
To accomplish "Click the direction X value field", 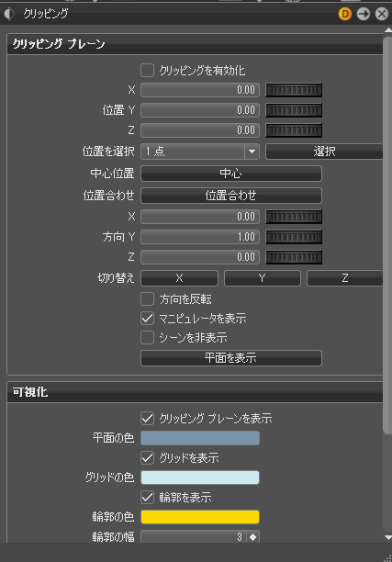I will click(x=200, y=217).
